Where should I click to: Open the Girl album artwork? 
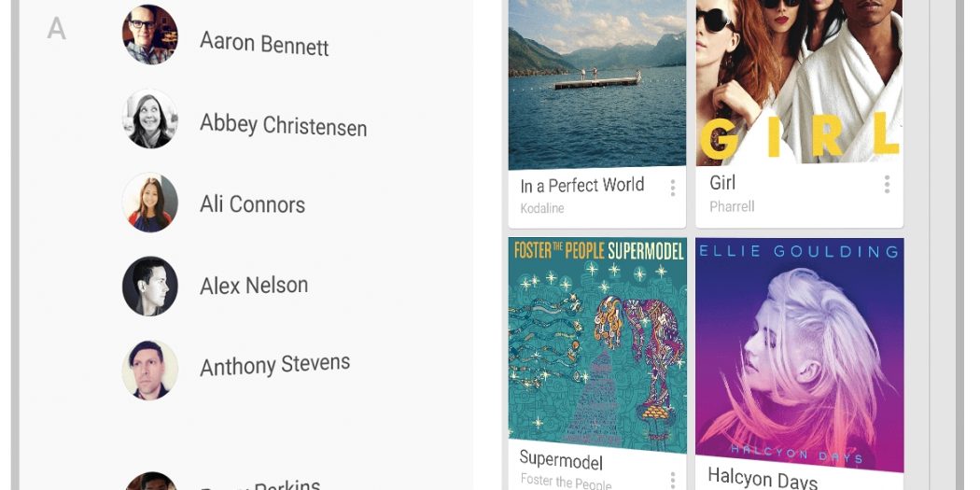799,82
